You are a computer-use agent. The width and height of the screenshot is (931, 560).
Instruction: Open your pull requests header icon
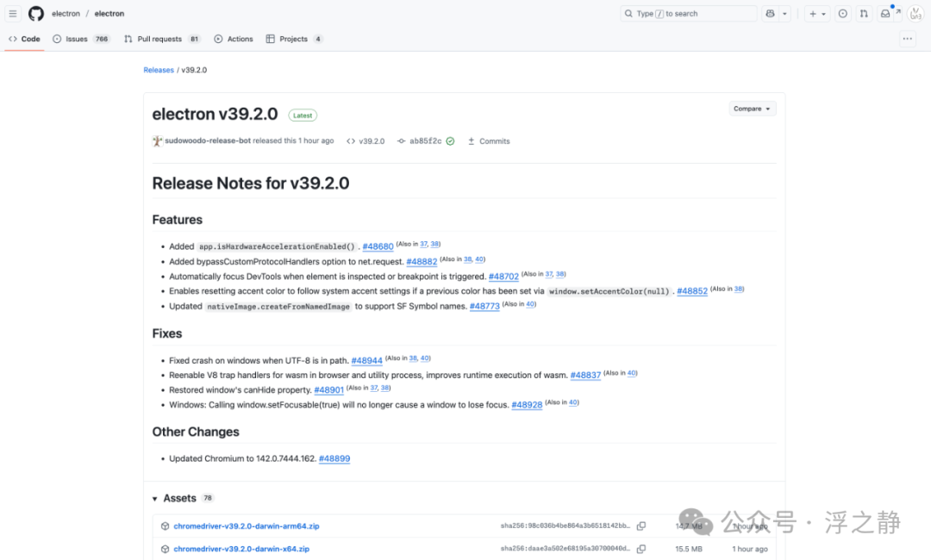pyautogui.click(x=864, y=13)
